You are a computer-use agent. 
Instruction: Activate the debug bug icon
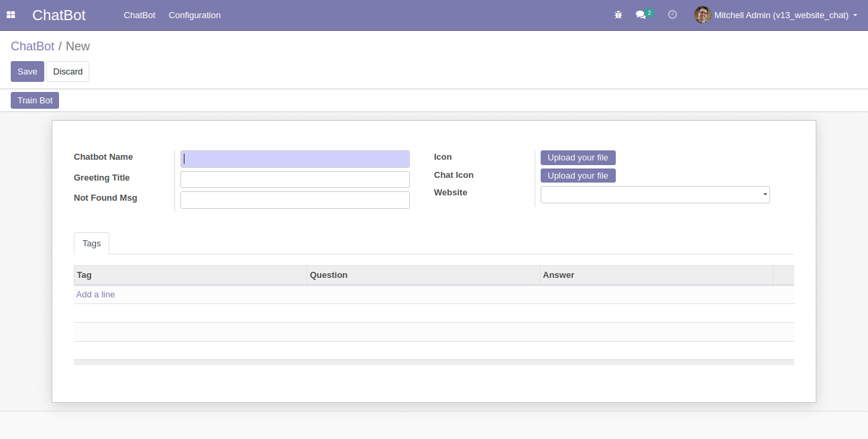pos(618,15)
